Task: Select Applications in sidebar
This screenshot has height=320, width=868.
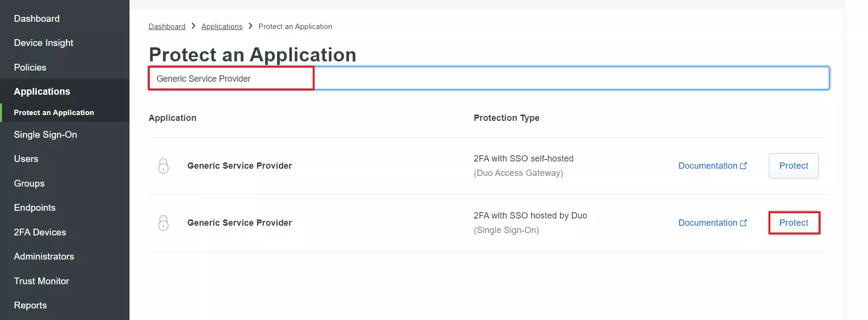Action: pyautogui.click(x=42, y=91)
